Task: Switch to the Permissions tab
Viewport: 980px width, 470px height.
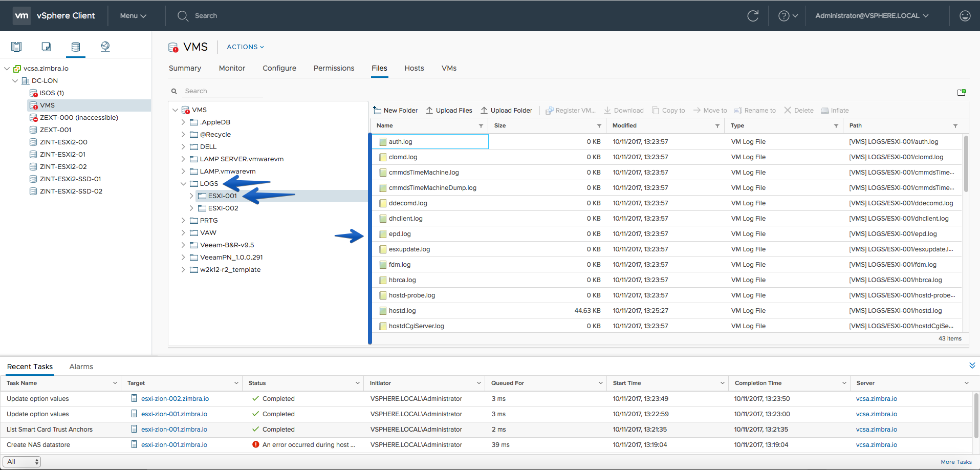Action: pyautogui.click(x=334, y=69)
